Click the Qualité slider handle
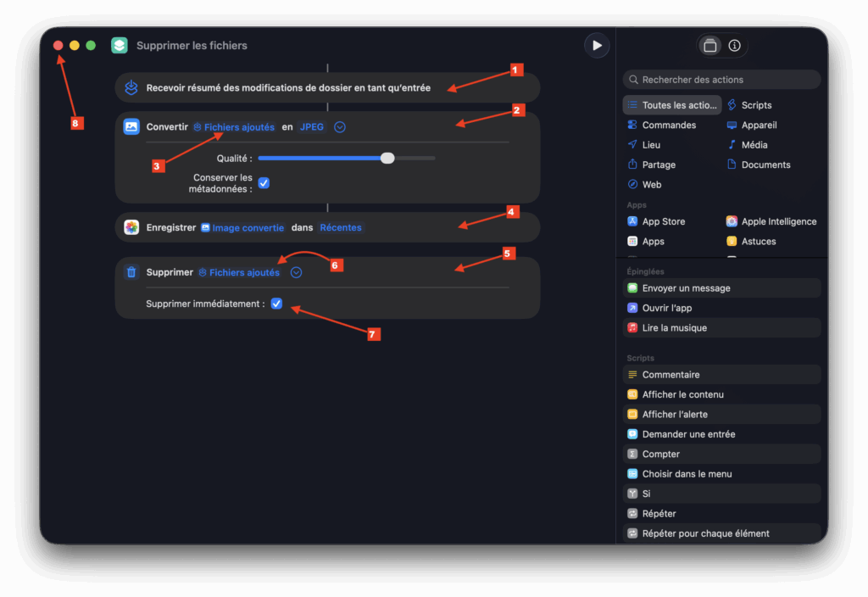This screenshot has width=868, height=597. 387,158
